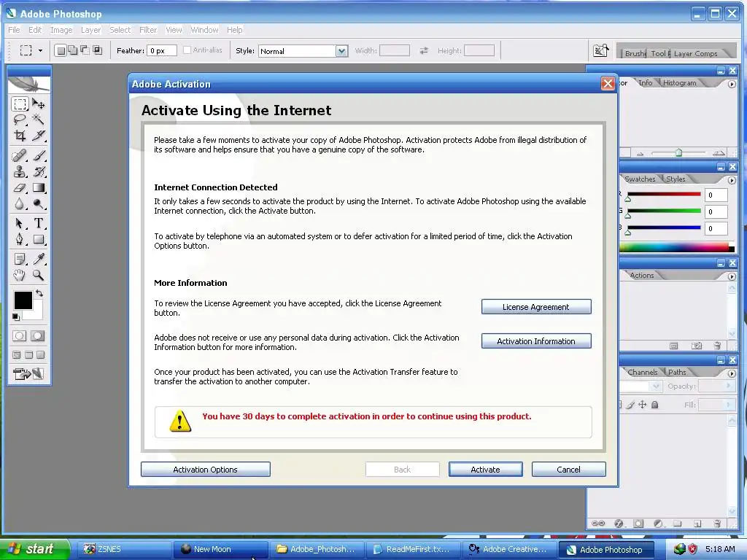Cancel the activation dialog
This screenshot has width=747, height=560.
point(569,469)
